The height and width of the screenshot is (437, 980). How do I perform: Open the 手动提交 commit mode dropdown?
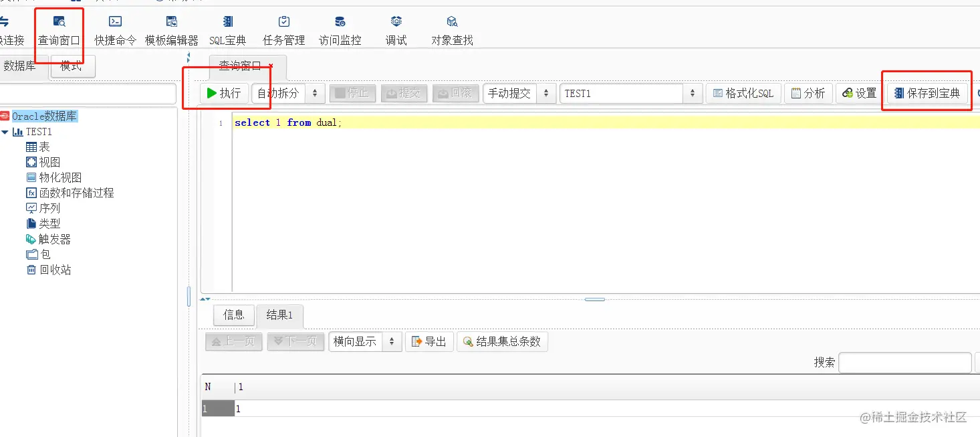[x=519, y=93]
